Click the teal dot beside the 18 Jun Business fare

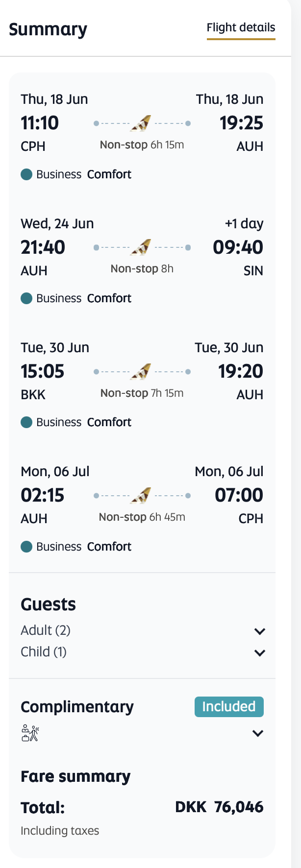(x=26, y=174)
